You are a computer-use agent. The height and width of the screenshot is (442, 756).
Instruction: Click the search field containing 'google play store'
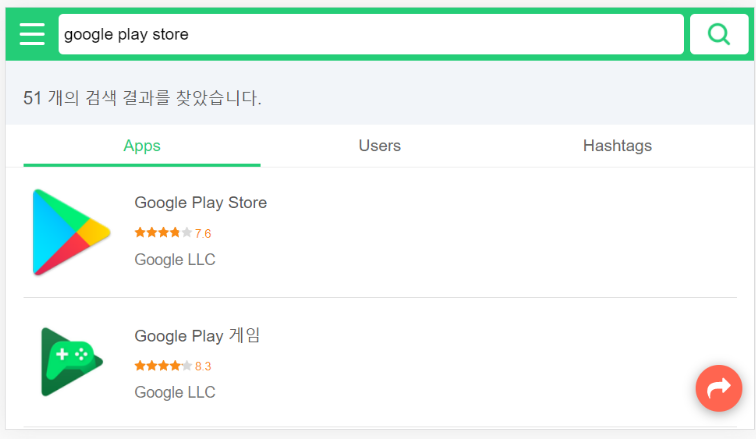tap(371, 34)
